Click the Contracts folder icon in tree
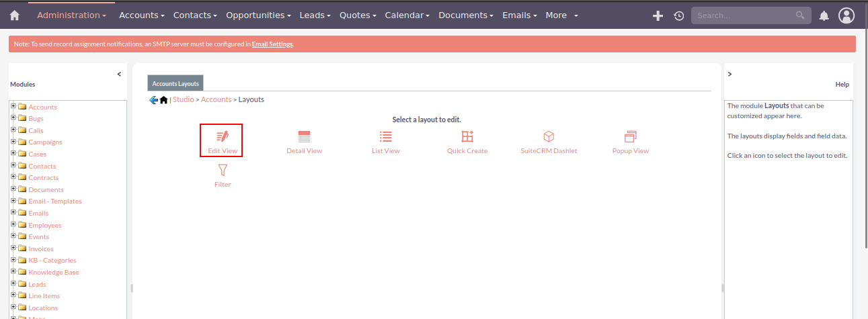This screenshot has height=319, width=868. pyautogui.click(x=22, y=177)
